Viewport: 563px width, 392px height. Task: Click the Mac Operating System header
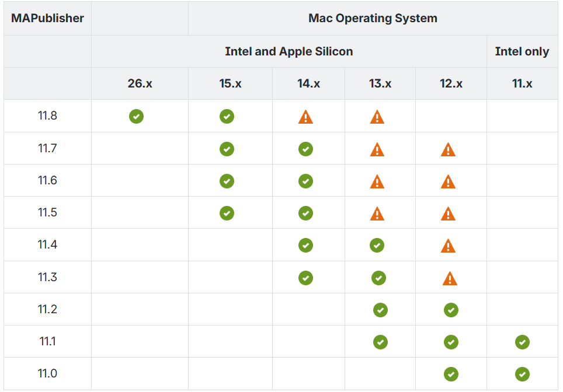tap(373, 18)
